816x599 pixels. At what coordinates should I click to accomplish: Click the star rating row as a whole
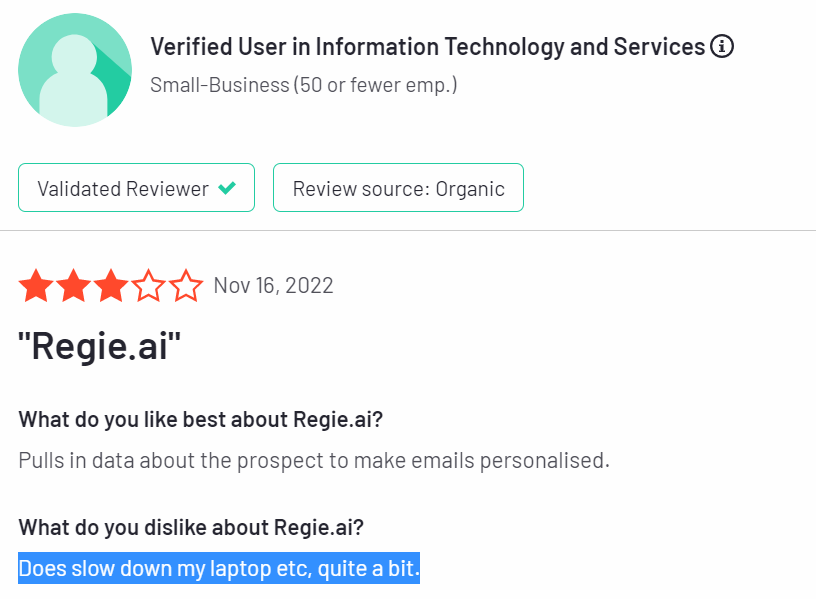click(x=111, y=285)
